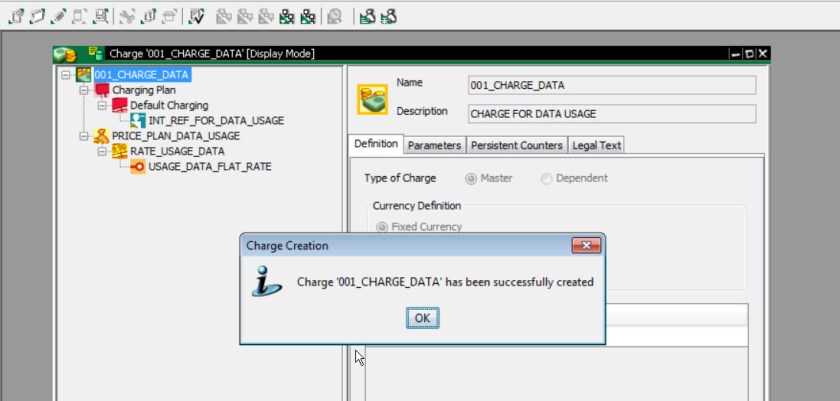Click the Description input field

coord(612,114)
